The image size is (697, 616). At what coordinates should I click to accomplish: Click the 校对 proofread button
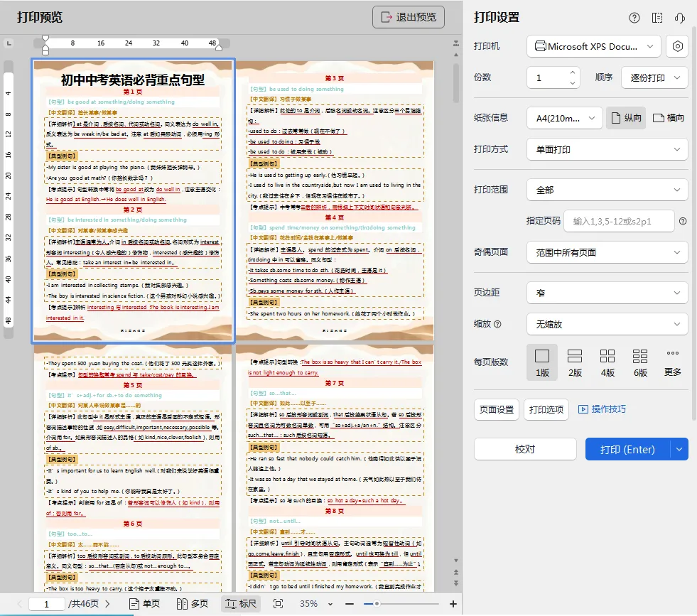point(525,449)
